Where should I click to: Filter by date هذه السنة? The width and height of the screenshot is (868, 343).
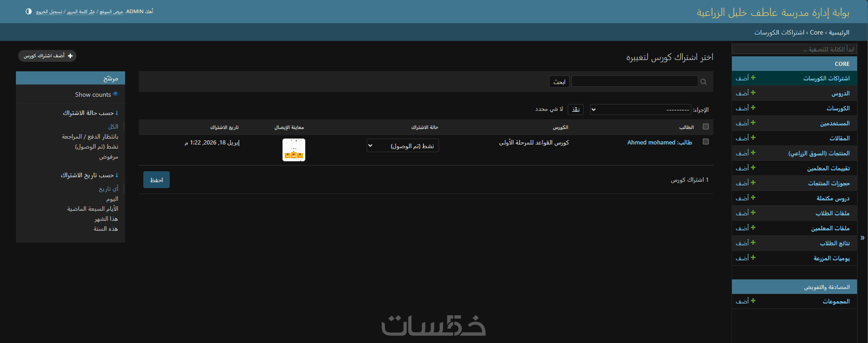pyautogui.click(x=106, y=229)
